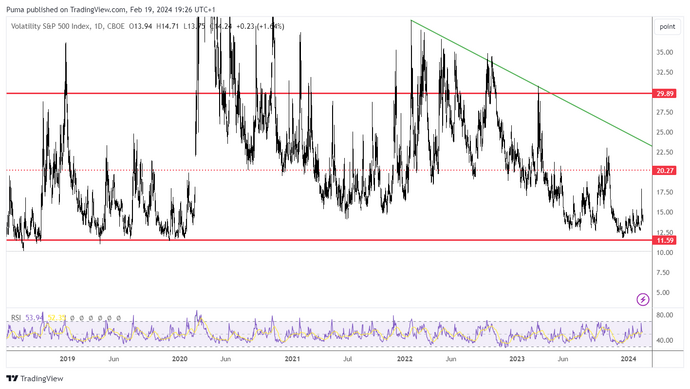Click the O13.94 open value in legend
The height and width of the screenshot is (389, 690).
click(140, 26)
